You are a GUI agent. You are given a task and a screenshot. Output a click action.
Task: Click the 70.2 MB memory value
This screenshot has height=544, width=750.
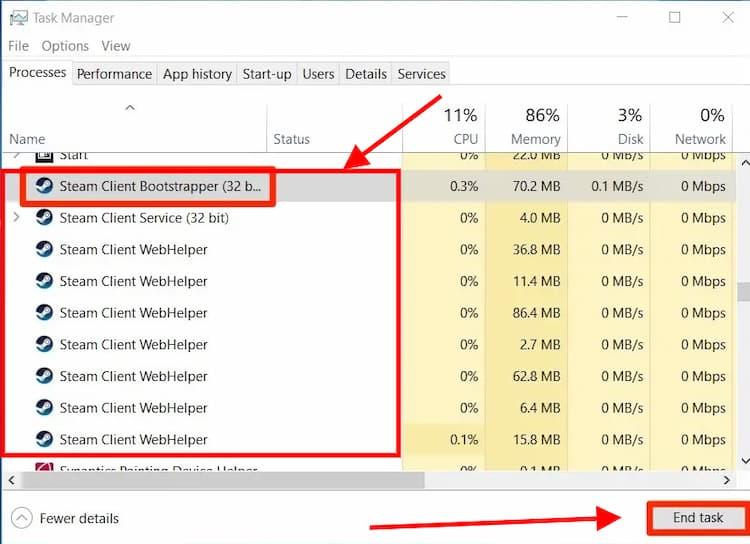coord(536,186)
